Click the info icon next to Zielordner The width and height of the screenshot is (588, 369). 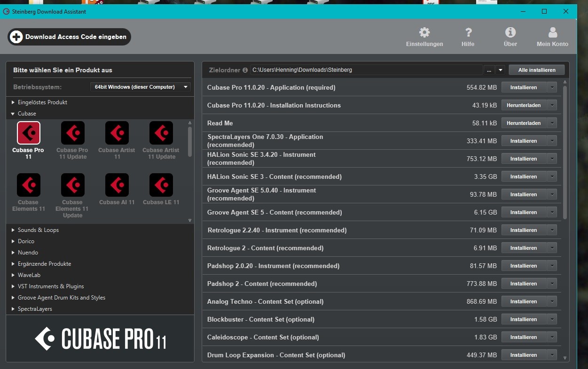pos(245,70)
